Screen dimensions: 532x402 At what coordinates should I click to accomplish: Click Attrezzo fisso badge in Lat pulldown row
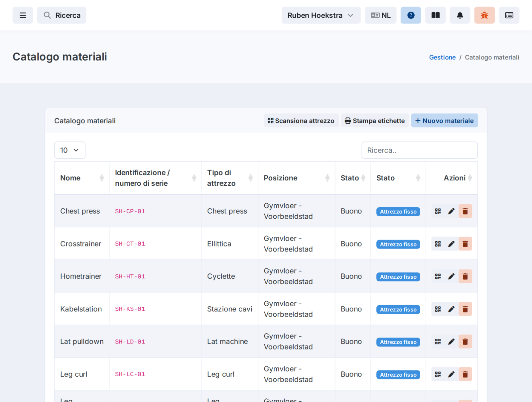398,342
